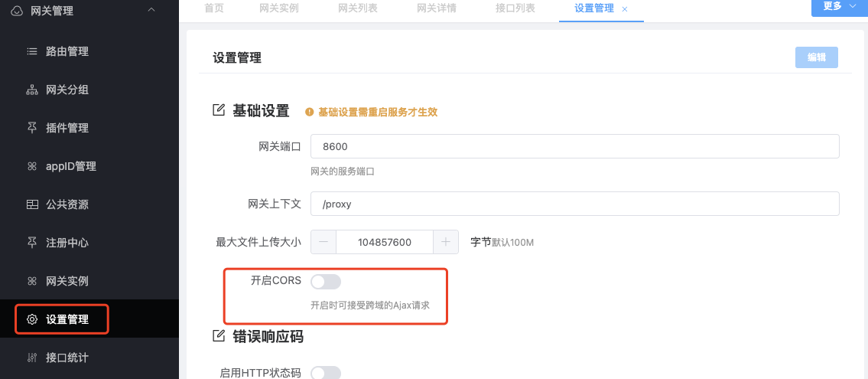Click the edit icon beside 错误响应码
This screenshot has width=868, height=379.
click(x=219, y=336)
